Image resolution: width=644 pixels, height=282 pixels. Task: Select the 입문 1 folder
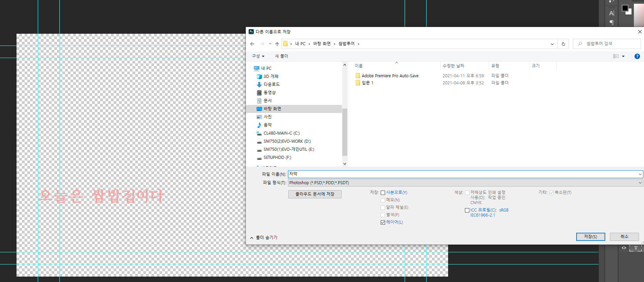click(x=367, y=83)
